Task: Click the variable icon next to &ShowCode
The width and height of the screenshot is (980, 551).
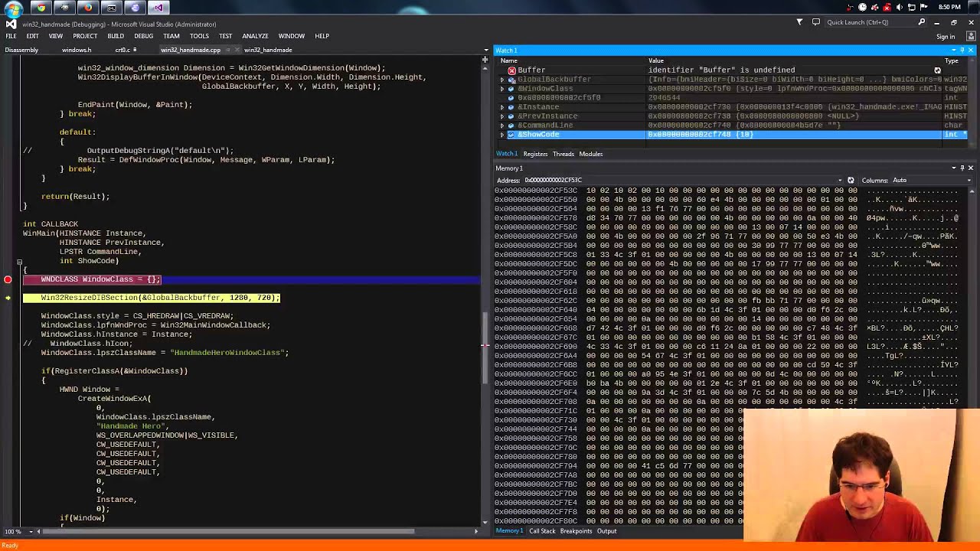Action: click(511, 135)
